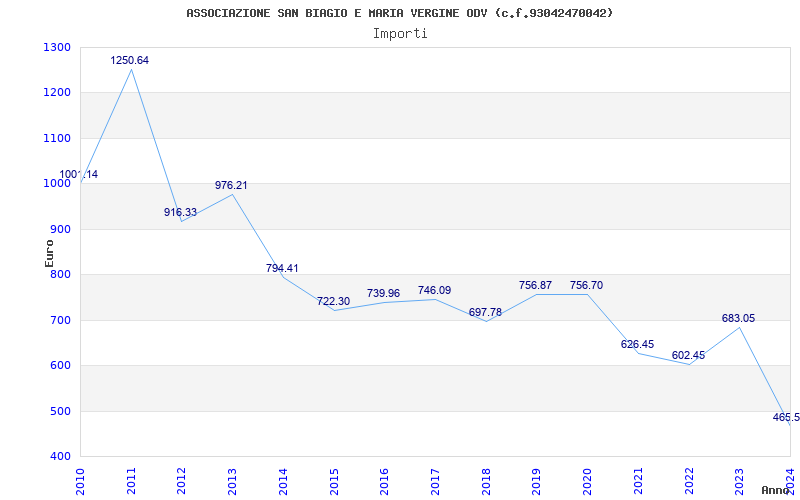This screenshot has width=800, height=500.
Task: Click the 626.45 value label
Action: click(x=637, y=344)
